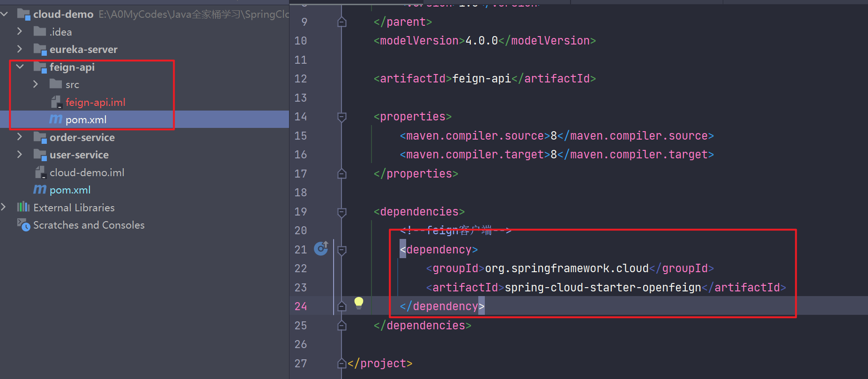Expand the src folder chevron

36,84
